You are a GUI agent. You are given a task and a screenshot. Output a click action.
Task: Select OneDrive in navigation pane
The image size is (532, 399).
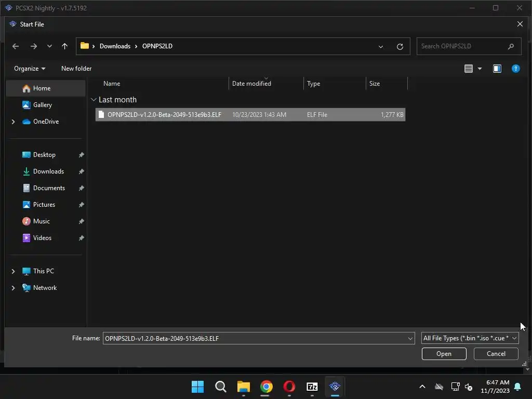46,122
